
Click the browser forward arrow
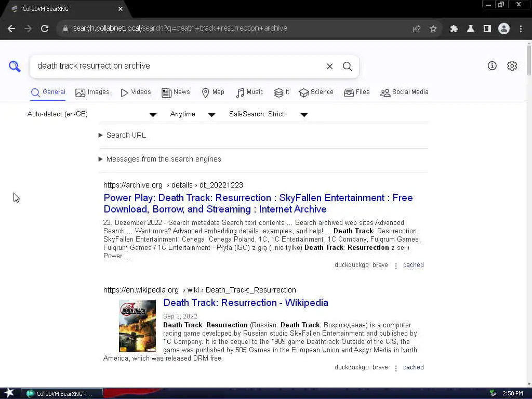point(28,29)
